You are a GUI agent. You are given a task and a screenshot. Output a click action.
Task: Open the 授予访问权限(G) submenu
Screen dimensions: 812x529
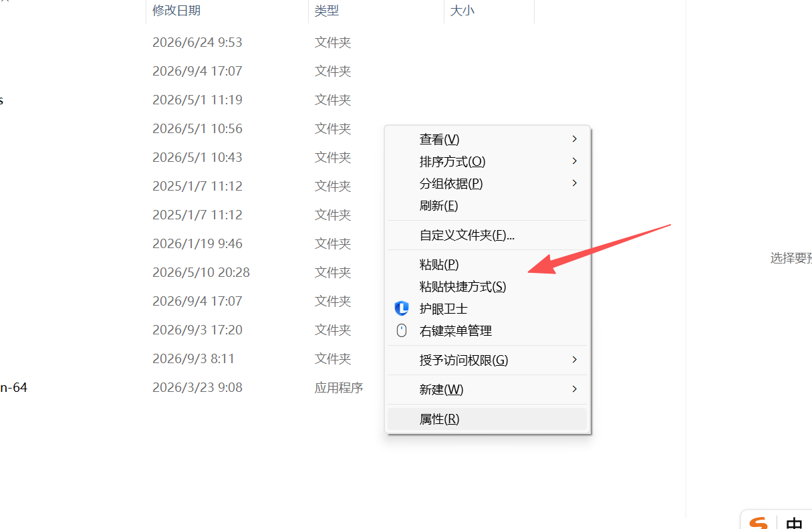click(x=487, y=360)
